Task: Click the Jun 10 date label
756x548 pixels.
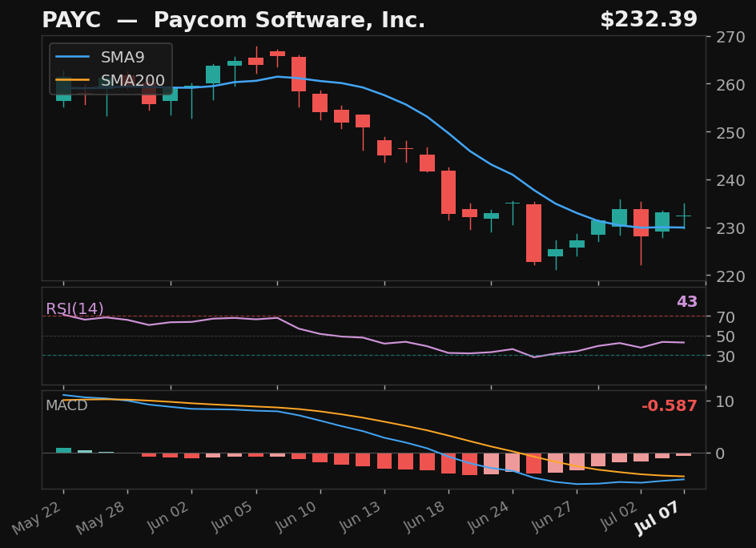Action: (294, 517)
